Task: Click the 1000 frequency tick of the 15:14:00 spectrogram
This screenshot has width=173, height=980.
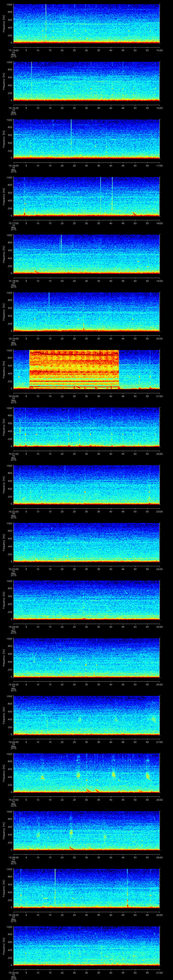Action: click(x=9, y=5)
